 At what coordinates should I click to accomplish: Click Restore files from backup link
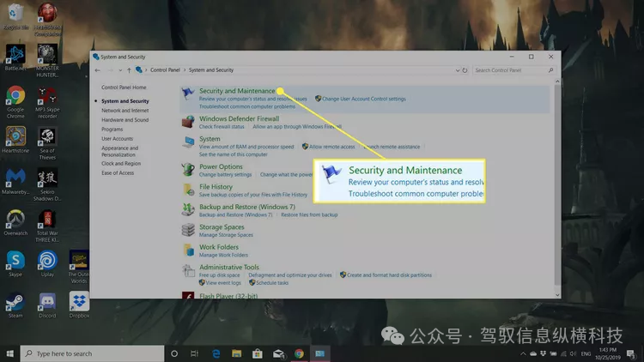point(309,214)
